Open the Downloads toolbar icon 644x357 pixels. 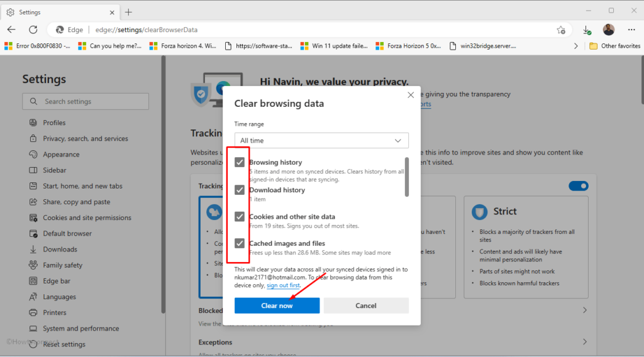tap(587, 30)
